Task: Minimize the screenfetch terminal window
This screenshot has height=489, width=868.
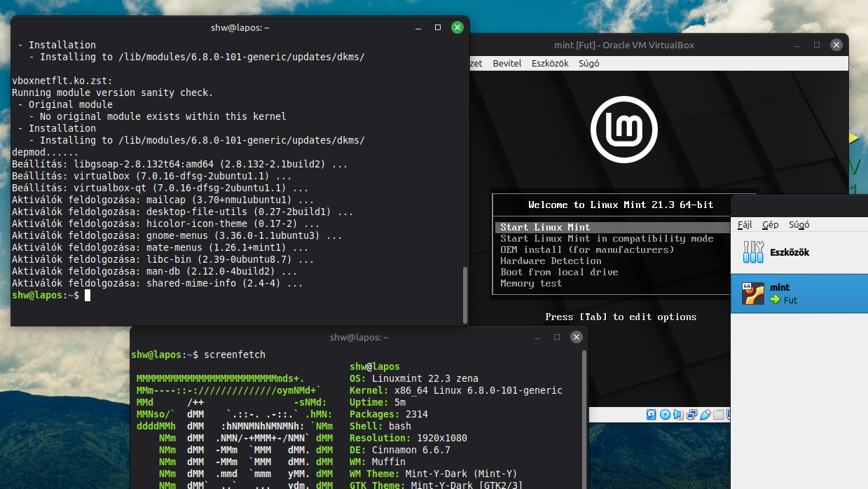Action: (x=537, y=337)
